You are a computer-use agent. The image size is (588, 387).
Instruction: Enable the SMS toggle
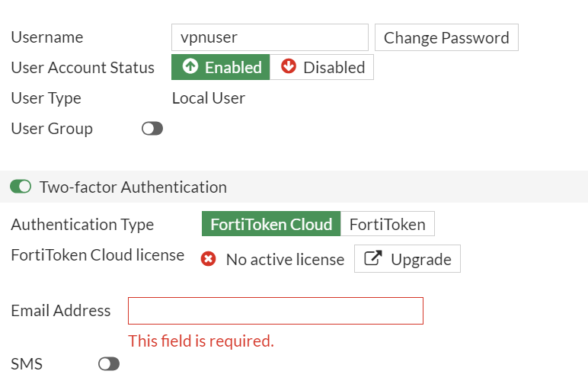(109, 364)
